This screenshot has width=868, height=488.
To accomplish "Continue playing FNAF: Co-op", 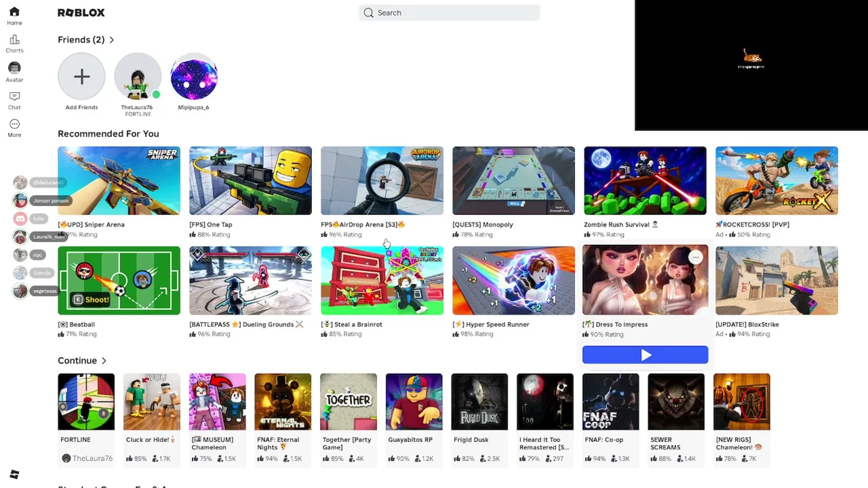I will click(x=610, y=402).
